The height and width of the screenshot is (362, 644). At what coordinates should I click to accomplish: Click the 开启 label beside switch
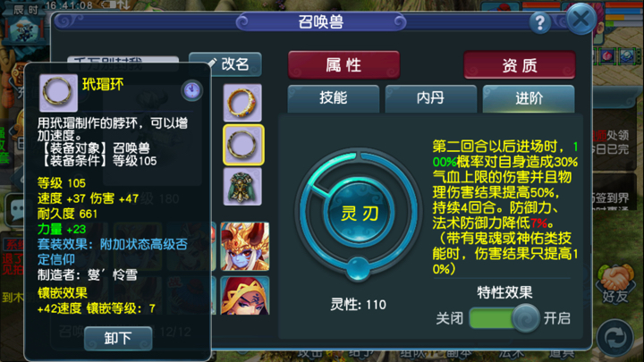tap(557, 318)
